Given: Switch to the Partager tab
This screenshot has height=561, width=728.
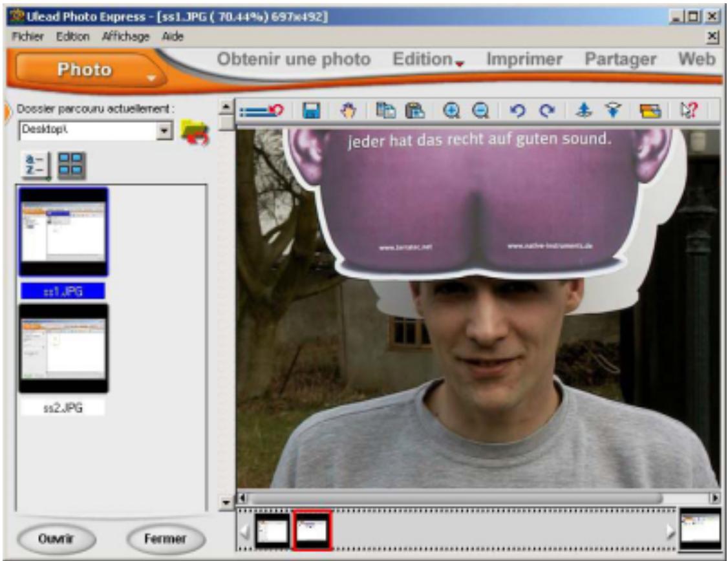Looking at the screenshot, I should (x=620, y=59).
